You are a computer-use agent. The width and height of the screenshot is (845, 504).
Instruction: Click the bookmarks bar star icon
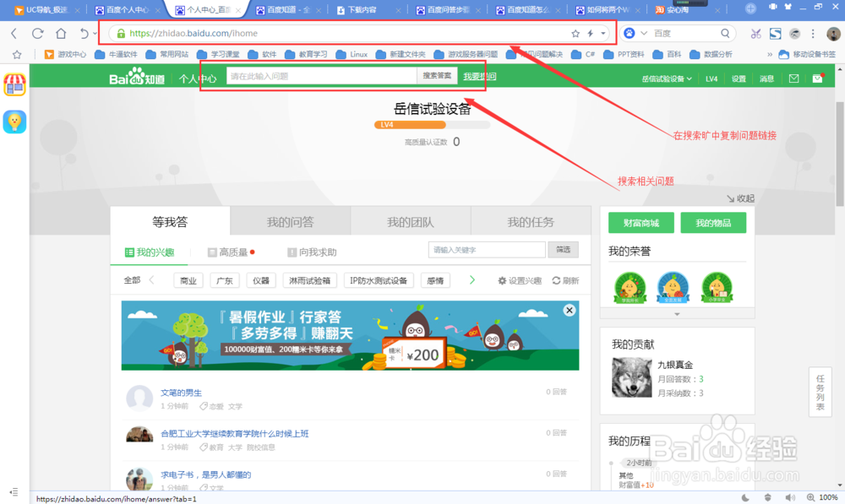tap(17, 54)
